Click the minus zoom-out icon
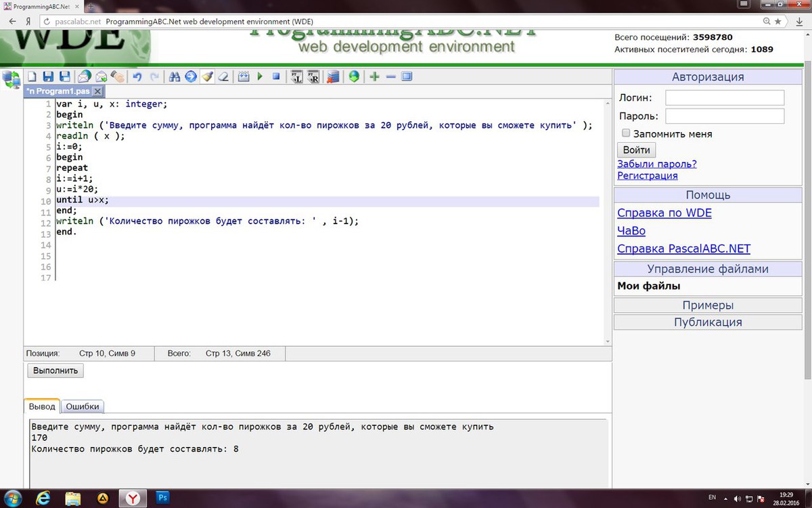The width and height of the screenshot is (812, 508). [x=390, y=77]
